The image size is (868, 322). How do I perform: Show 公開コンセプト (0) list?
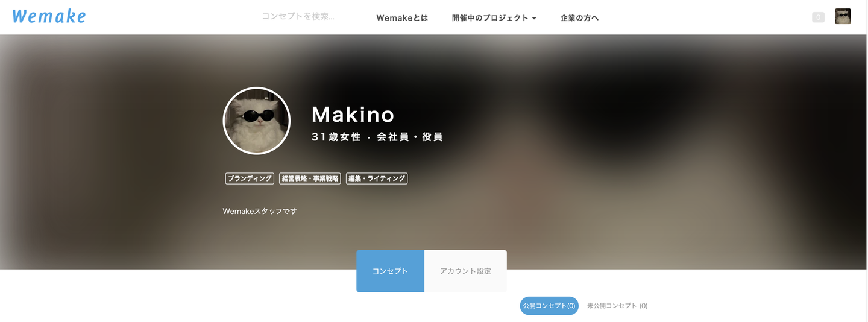point(549,306)
